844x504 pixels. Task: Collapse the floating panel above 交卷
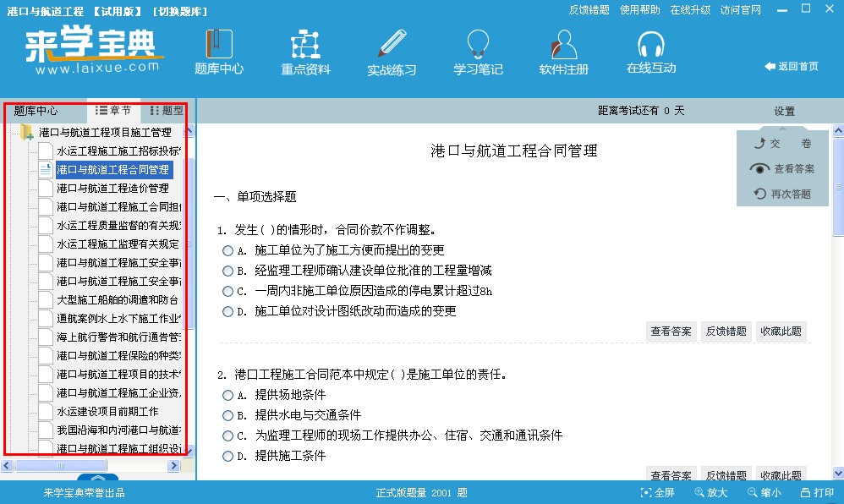coord(782,129)
